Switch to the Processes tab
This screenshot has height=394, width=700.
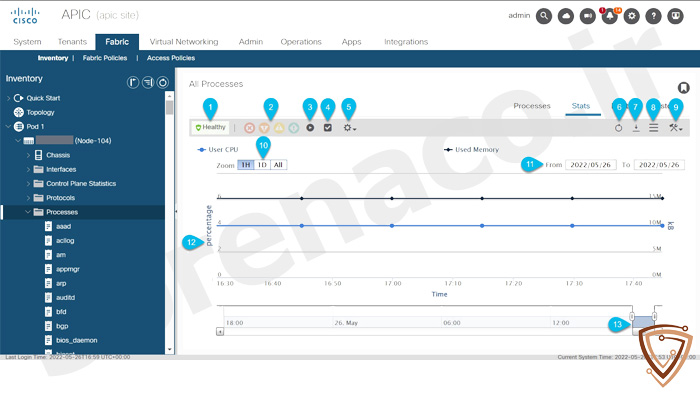532,106
